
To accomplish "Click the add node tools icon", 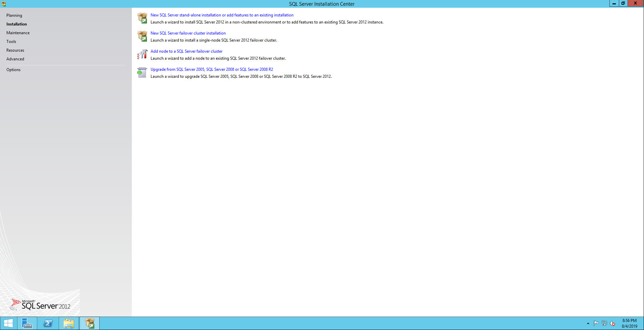I will (142, 54).
